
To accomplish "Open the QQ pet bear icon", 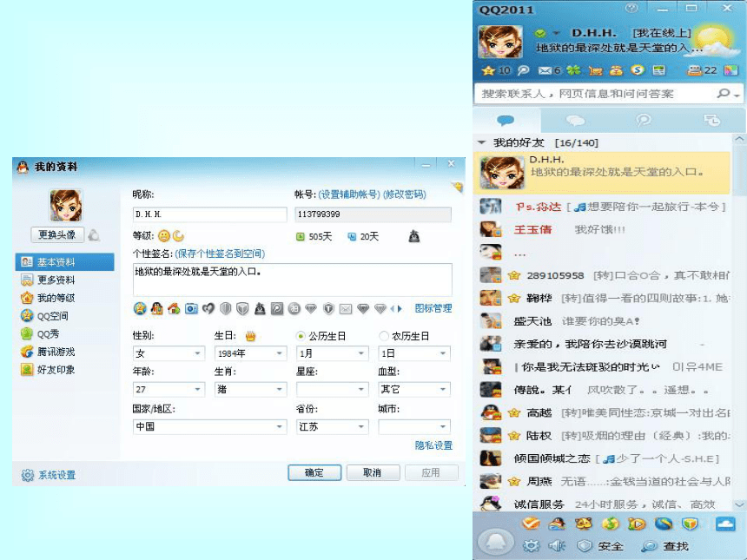I will point(584,524).
